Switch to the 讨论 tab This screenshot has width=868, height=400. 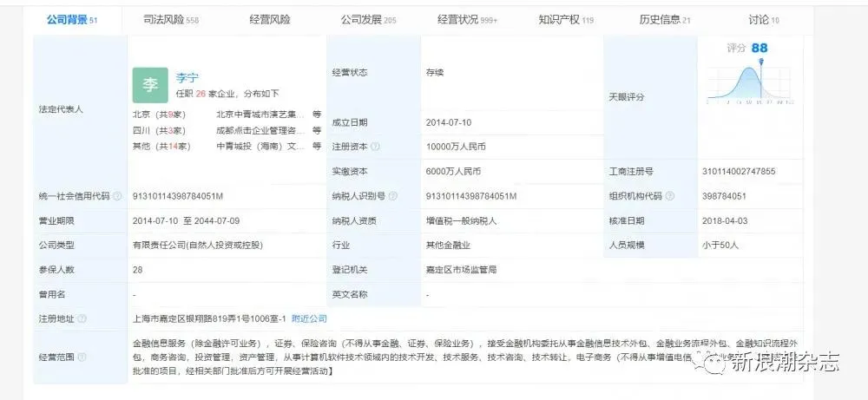point(764,20)
